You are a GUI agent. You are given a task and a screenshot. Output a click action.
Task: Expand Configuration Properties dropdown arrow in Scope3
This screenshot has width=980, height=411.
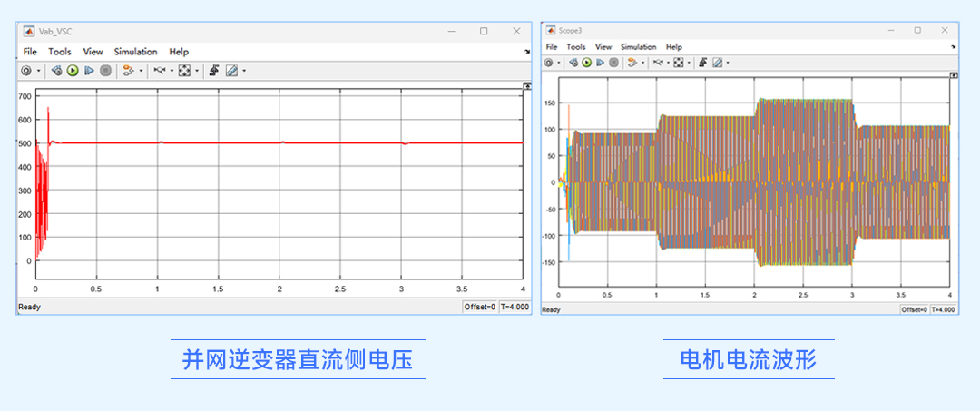coord(559,64)
